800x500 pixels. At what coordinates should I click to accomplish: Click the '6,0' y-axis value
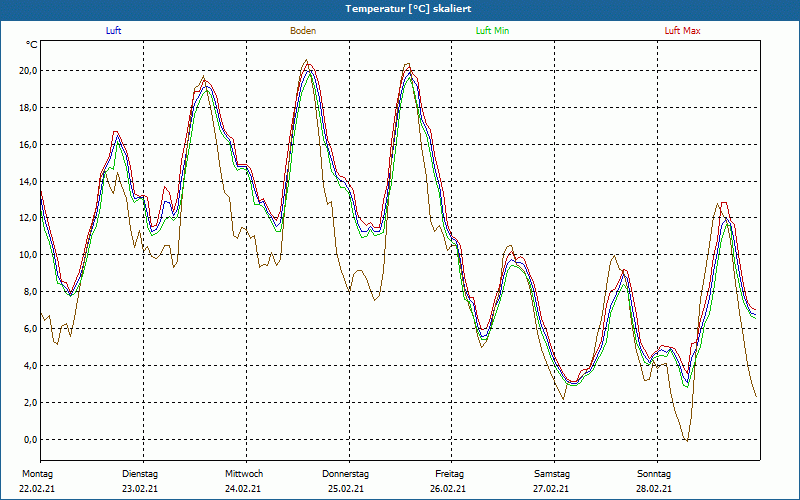point(31,329)
